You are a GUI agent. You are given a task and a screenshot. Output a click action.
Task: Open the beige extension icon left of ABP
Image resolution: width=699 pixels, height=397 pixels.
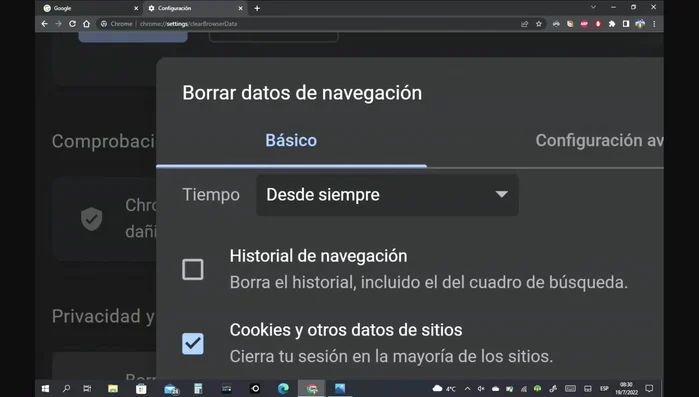570,24
